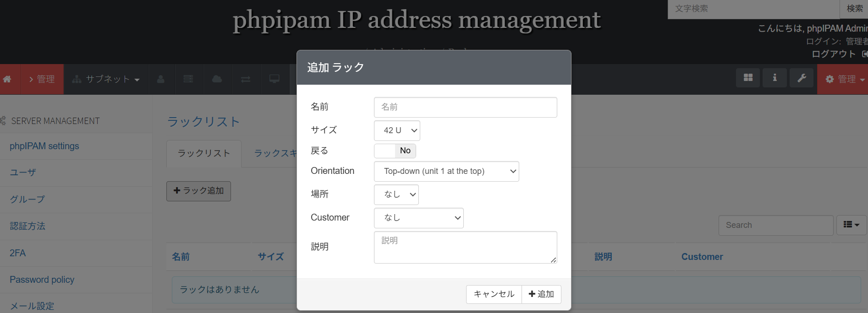Open the Customer なし dropdown
This screenshot has height=313, width=868.
[x=419, y=218]
